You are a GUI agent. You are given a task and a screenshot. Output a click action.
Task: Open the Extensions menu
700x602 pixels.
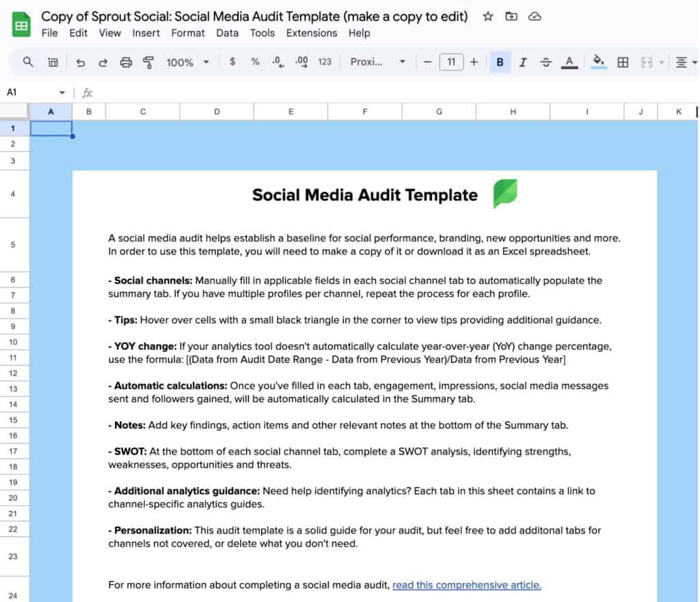coord(312,33)
